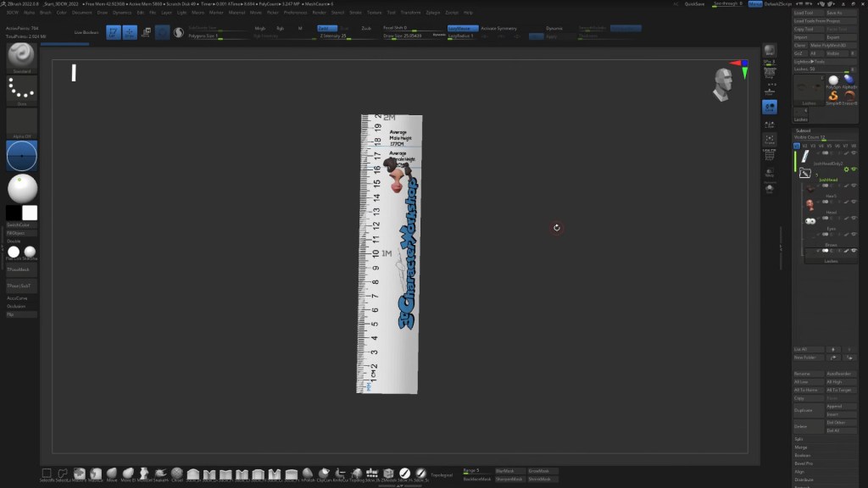Click the white secondary color swatch
The image size is (868, 488).
pos(30,213)
